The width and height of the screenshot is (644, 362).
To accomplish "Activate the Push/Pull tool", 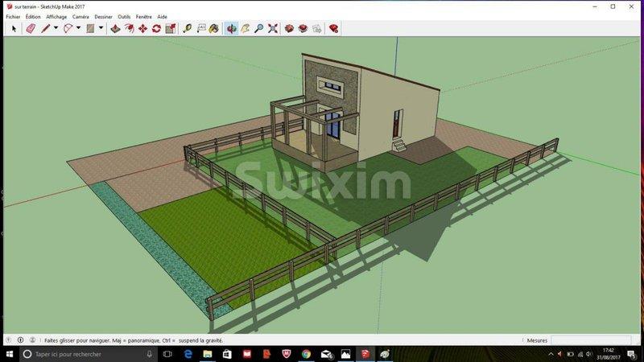I will (115, 28).
